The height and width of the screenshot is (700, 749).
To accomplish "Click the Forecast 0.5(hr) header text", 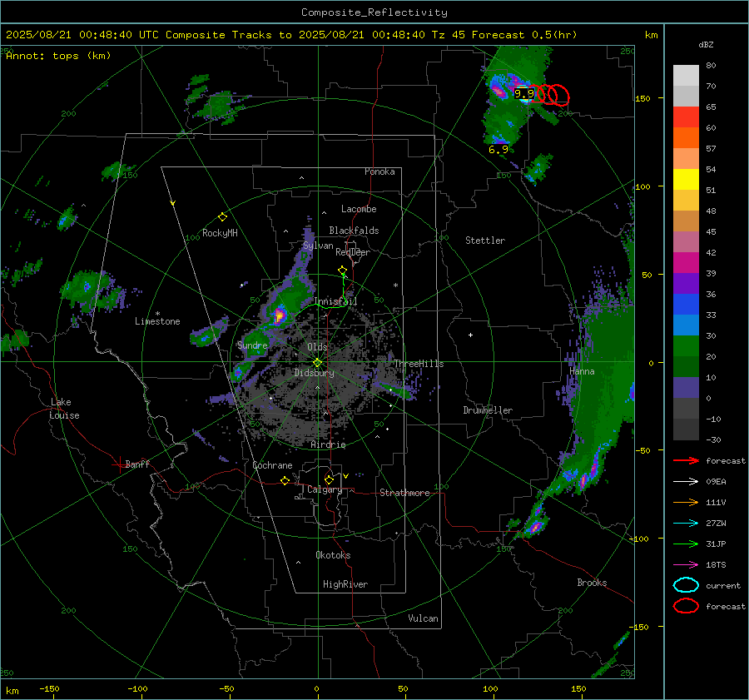I will click(524, 35).
